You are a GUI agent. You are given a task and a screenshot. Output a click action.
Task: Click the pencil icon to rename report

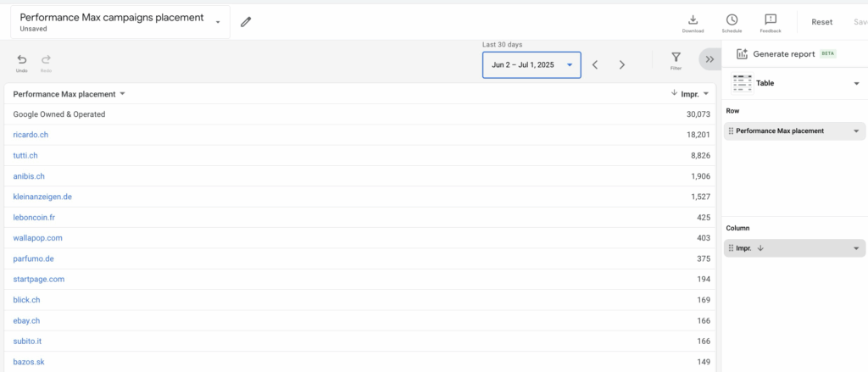click(246, 22)
